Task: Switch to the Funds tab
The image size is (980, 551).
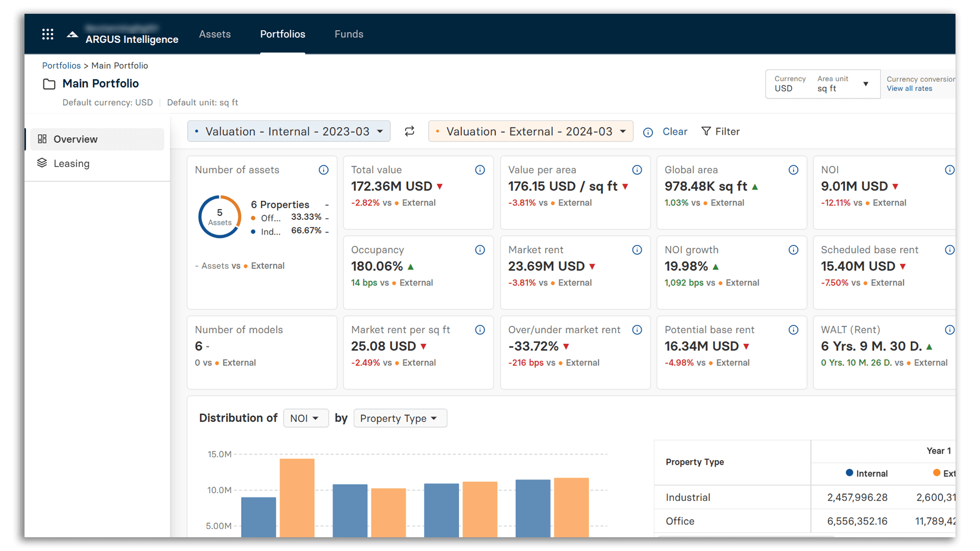Action: click(349, 34)
